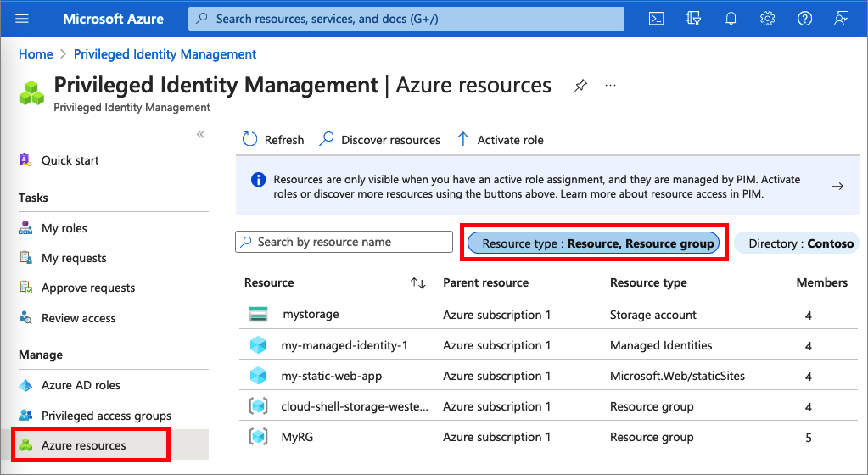The height and width of the screenshot is (475, 868).
Task: Click Privileged Identity Management breadcrumb
Action: [x=165, y=54]
